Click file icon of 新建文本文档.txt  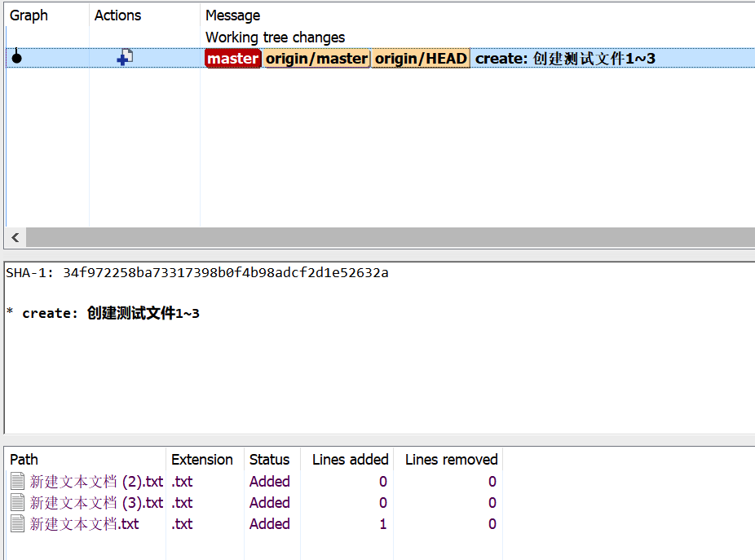17,524
